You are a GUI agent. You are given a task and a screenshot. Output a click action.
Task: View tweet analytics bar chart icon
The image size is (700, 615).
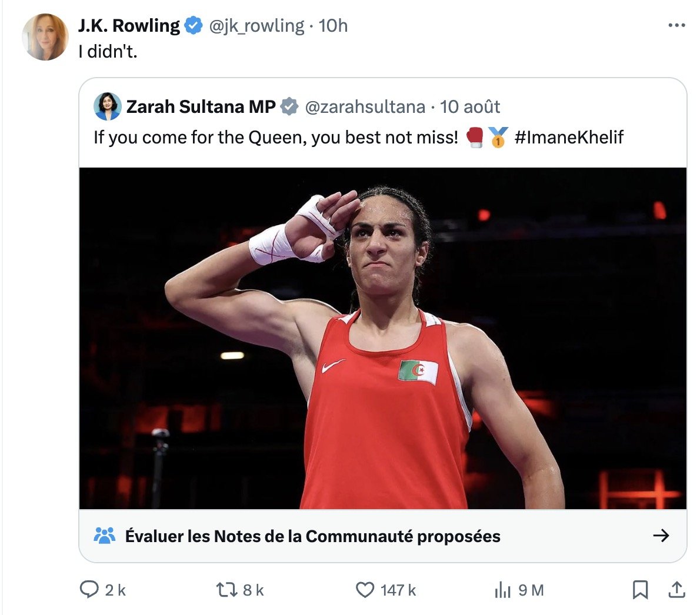coord(502,590)
